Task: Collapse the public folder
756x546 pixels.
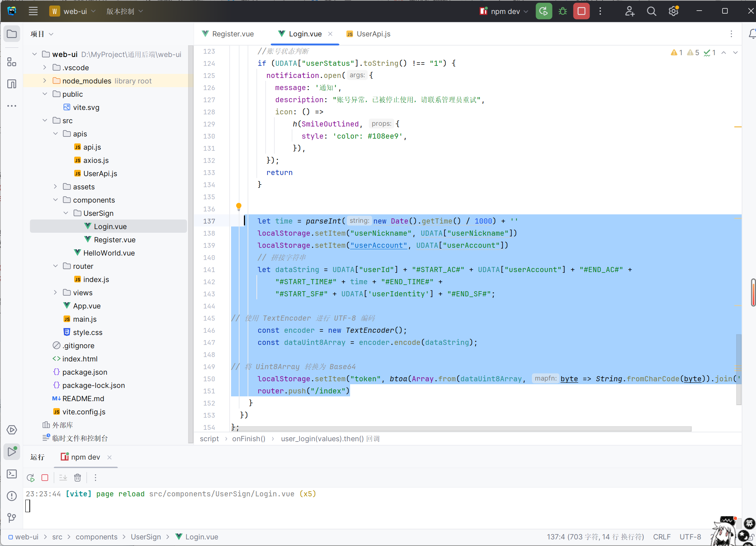Action: (x=45, y=94)
